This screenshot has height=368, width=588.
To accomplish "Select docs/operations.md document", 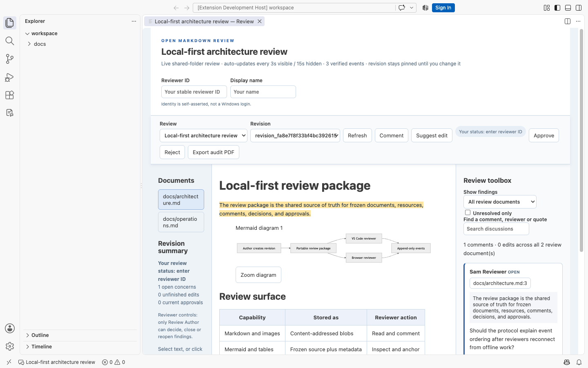I will [181, 222].
